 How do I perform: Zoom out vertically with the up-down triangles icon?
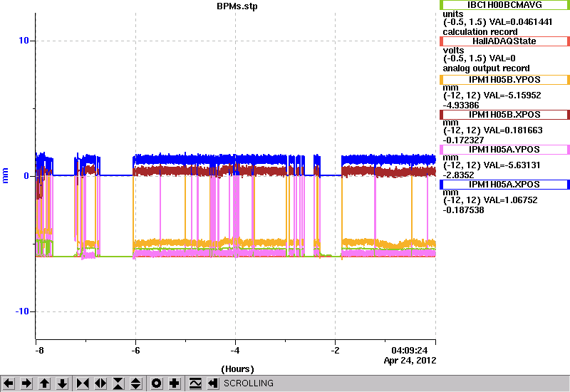136,383
